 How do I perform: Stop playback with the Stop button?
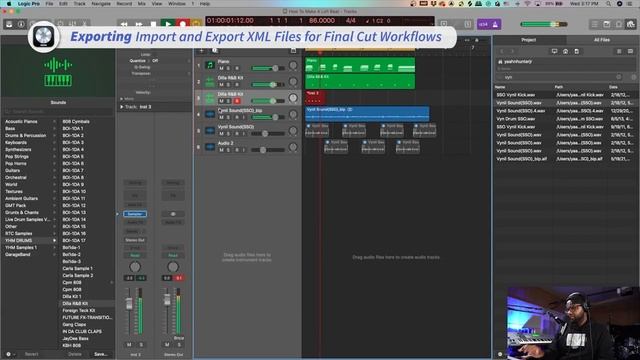pos(153,24)
